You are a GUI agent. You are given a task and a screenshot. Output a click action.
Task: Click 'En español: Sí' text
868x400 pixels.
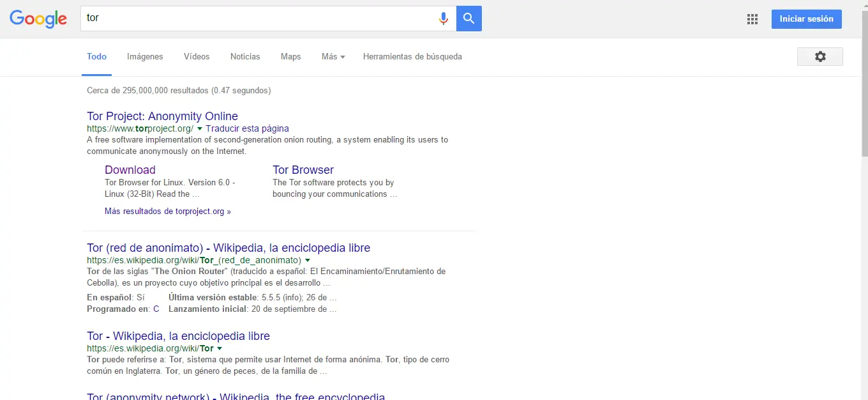pyautogui.click(x=116, y=298)
